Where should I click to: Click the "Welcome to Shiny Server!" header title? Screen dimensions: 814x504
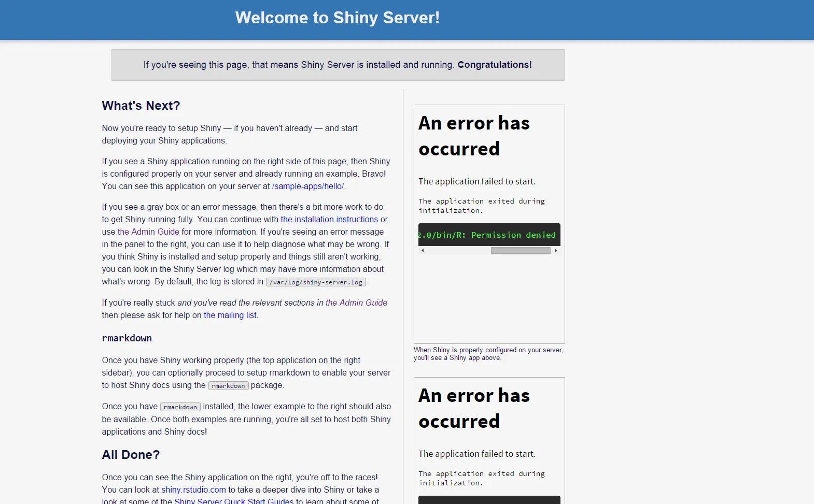point(338,18)
